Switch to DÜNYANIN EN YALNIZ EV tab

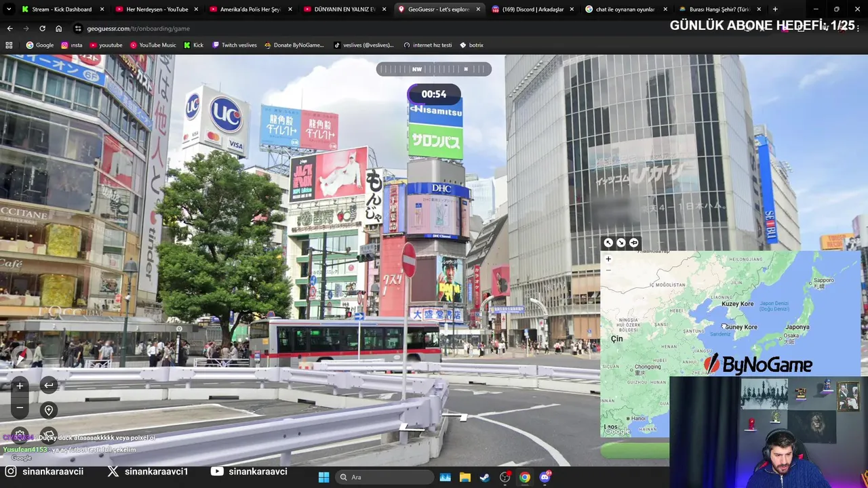(345, 9)
